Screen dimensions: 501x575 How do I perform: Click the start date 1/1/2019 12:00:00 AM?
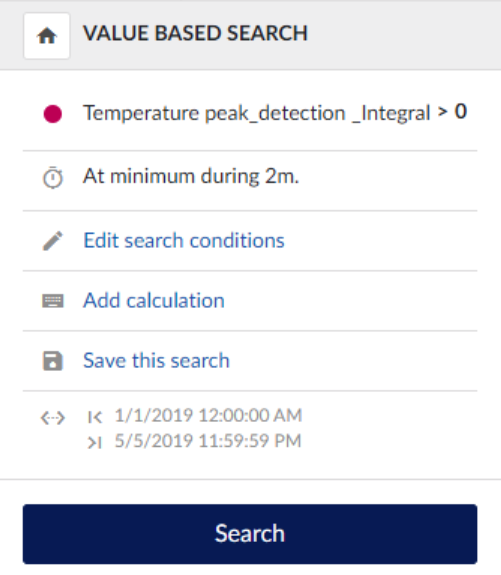click(x=208, y=415)
